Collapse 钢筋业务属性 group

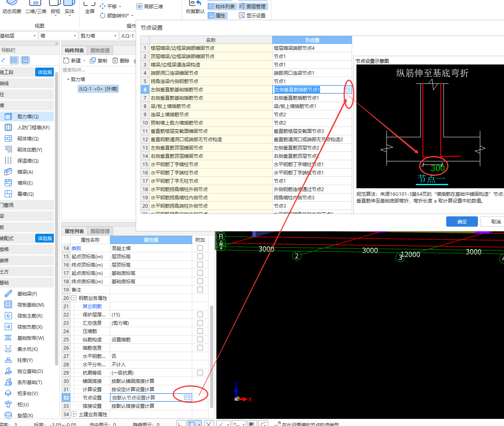(74, 298)
